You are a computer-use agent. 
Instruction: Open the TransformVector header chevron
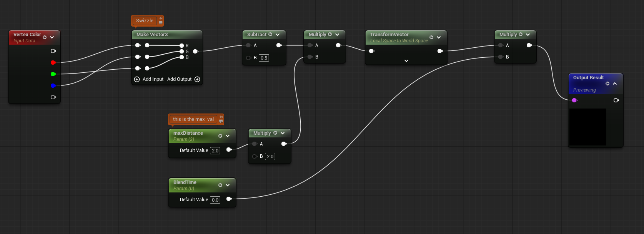[x=439, y=37]
